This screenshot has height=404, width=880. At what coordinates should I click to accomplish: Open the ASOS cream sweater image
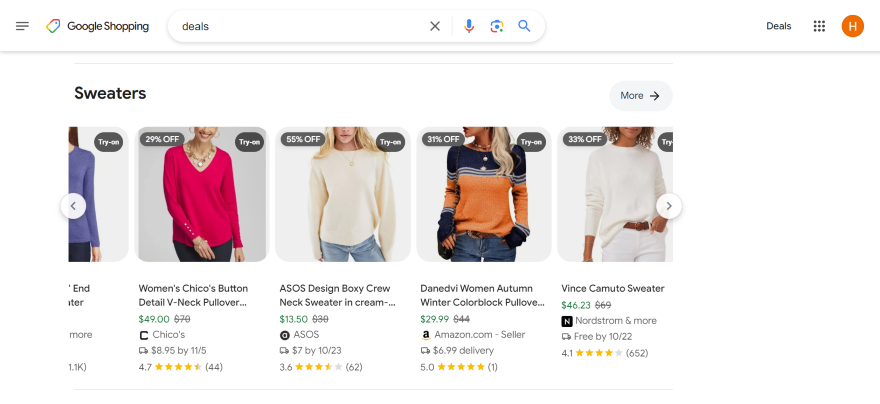pos(343,194)
